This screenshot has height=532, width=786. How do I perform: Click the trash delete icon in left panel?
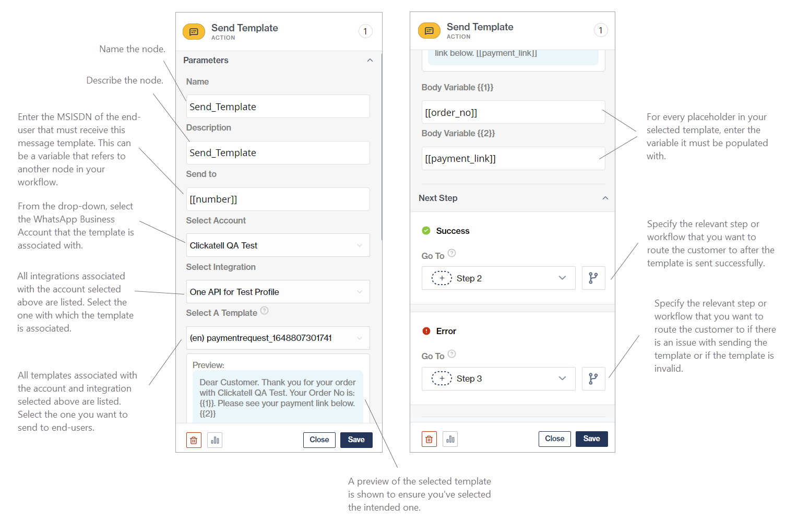(x=194, y=440)
